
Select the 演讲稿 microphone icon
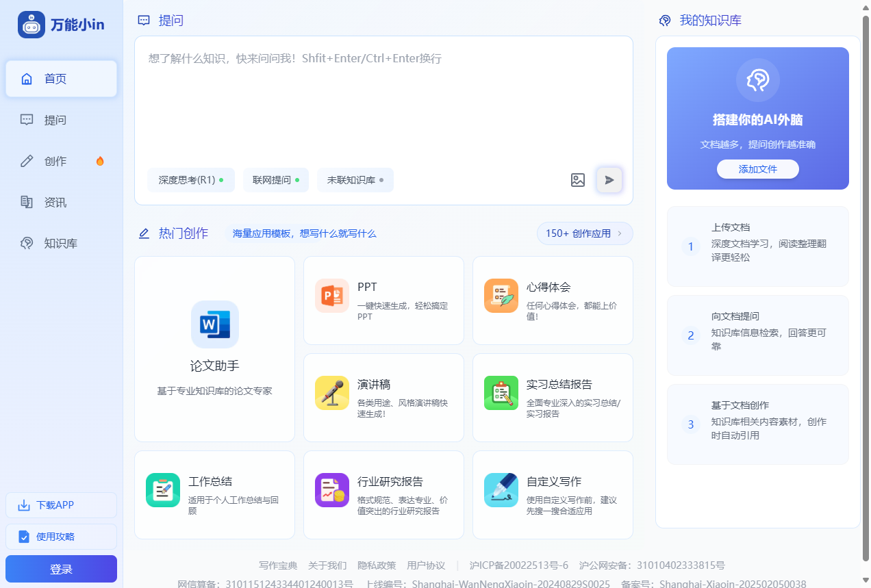331,393
